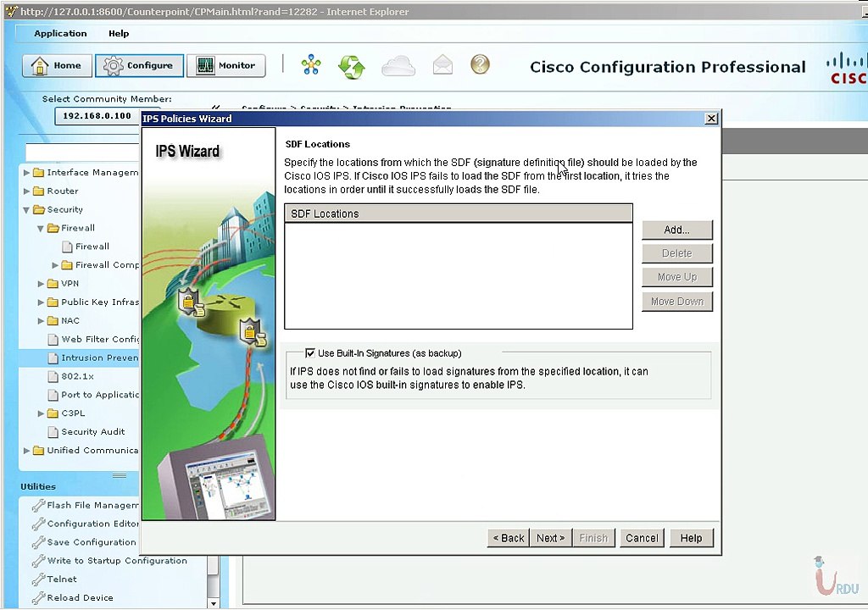Click the wizard Help button
The width and height of the screenshot is (868, 610).
click(691, 538)
